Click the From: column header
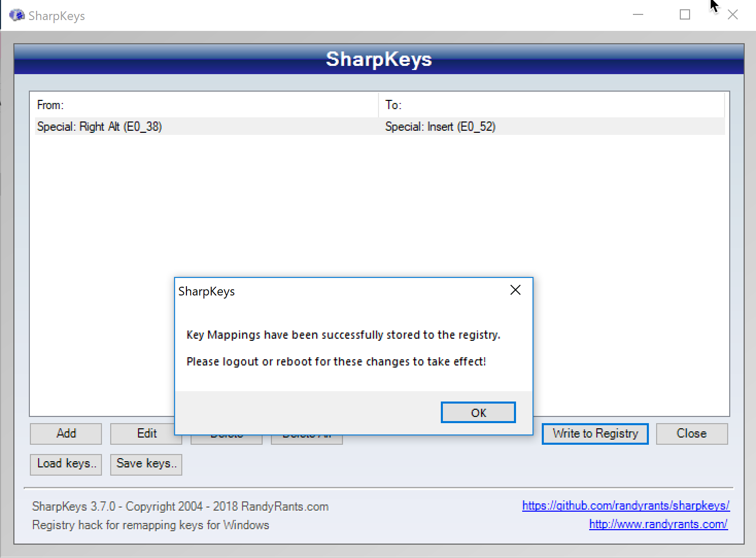 [x=206, y=105]
